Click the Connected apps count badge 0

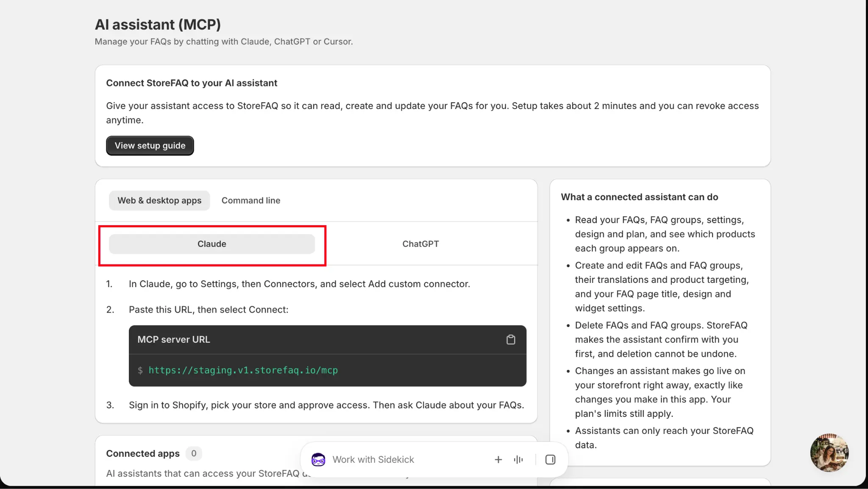[x=194, y=453]
